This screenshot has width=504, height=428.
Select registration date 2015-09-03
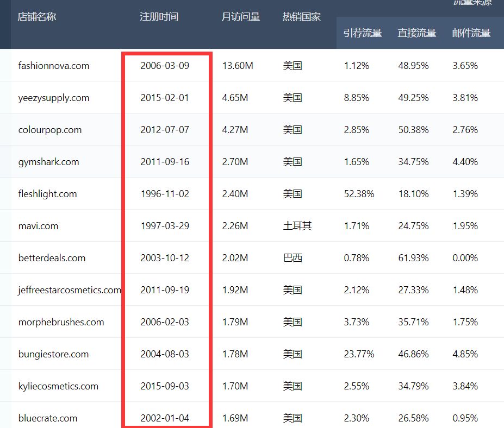coord(165,386)
